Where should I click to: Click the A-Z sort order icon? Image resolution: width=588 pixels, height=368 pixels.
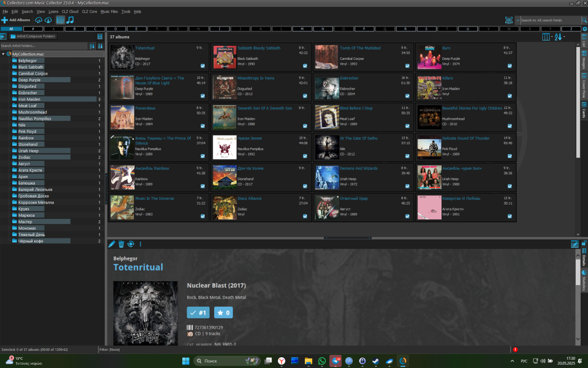558,37
